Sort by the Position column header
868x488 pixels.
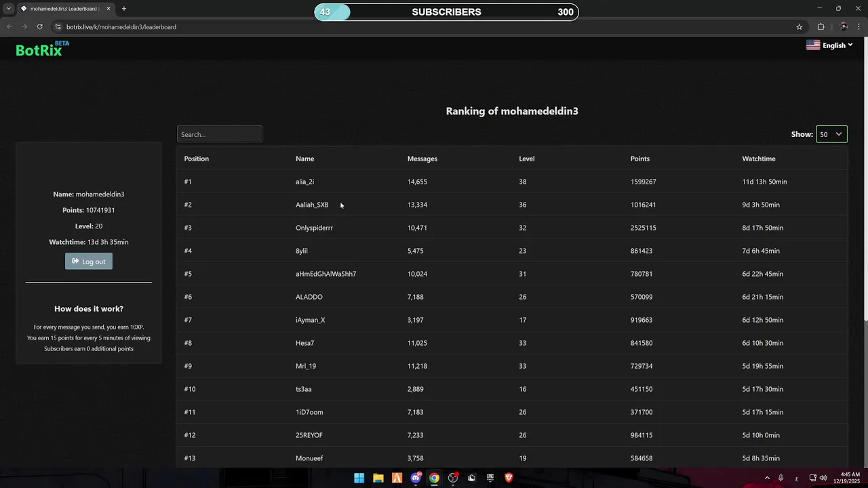(196, 159)
